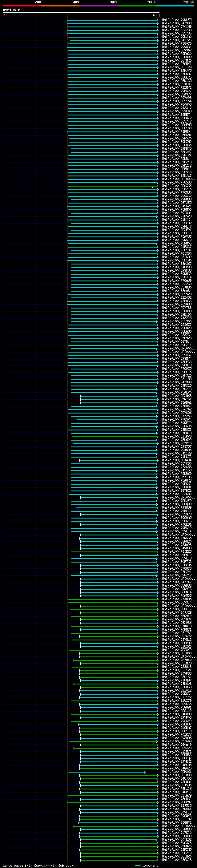
Task: Select UniRef100_B0TEQ2 label
Action: tap(177, 840)
